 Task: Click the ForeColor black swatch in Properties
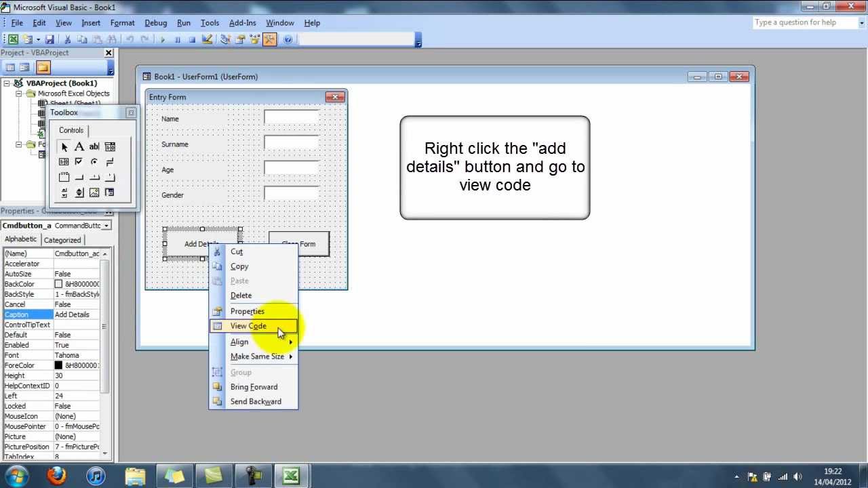(58, 365)
